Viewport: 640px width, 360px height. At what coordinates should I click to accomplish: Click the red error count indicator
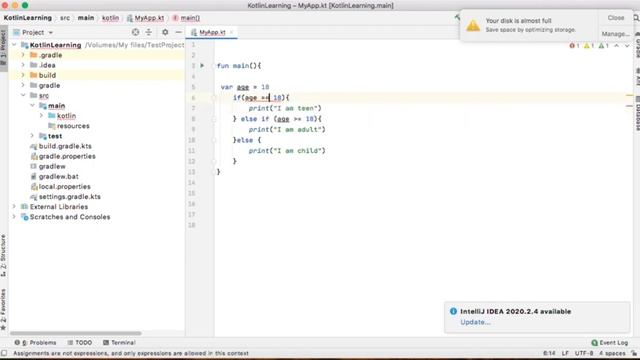tap(574, 46)
